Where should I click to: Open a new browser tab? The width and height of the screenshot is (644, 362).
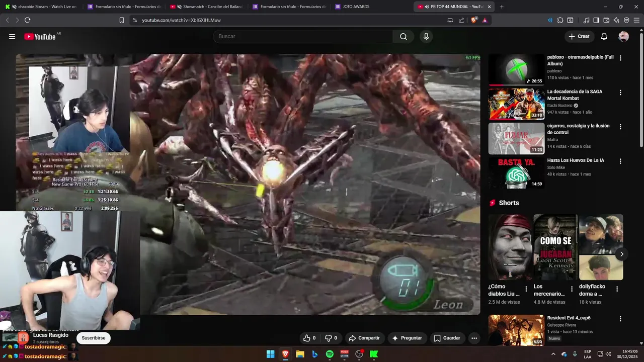[502, 7]
